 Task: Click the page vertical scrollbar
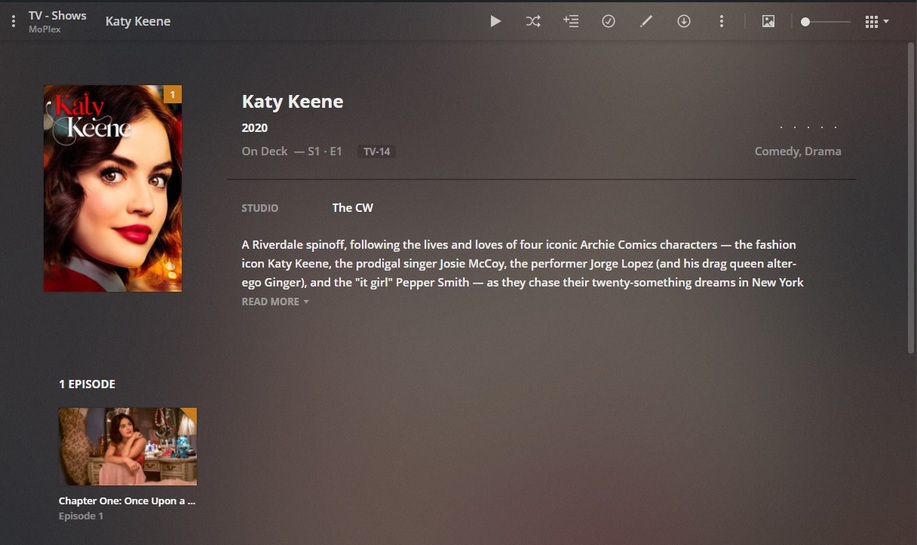(x=911, y=199)
